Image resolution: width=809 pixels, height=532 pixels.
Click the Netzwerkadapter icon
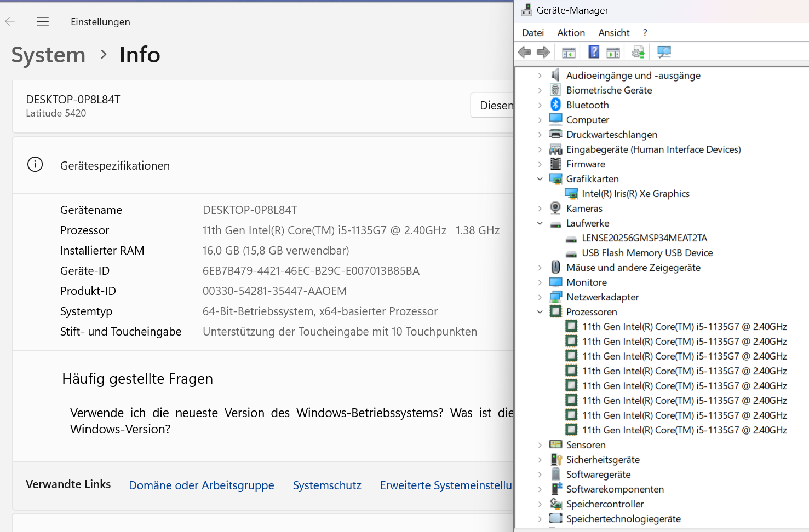[x=555, y=297]
